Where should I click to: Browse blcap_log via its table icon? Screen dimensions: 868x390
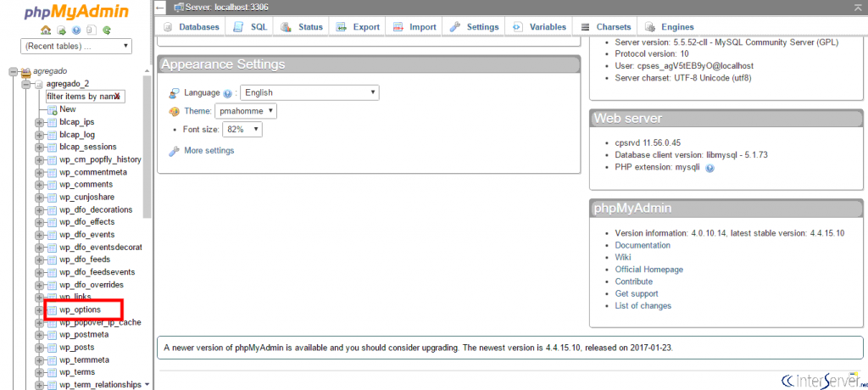point(52,135)
